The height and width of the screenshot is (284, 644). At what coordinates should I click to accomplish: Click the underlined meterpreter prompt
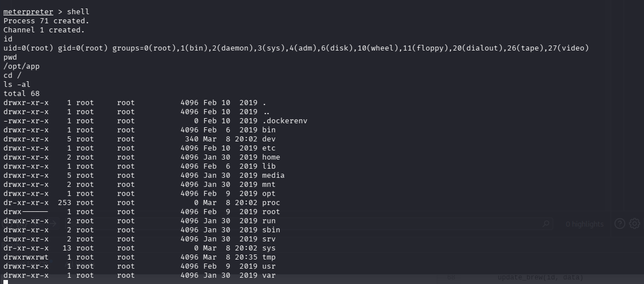coord(28,12)
